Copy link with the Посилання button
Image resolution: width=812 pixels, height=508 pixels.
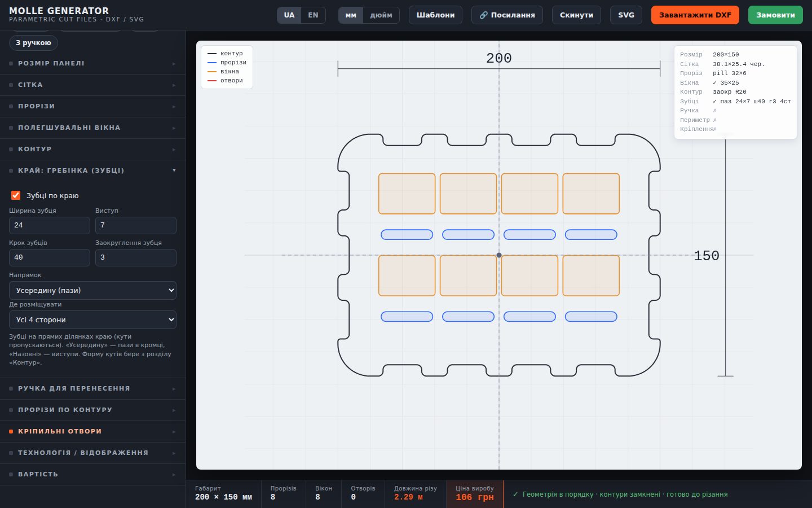[507, 15]
